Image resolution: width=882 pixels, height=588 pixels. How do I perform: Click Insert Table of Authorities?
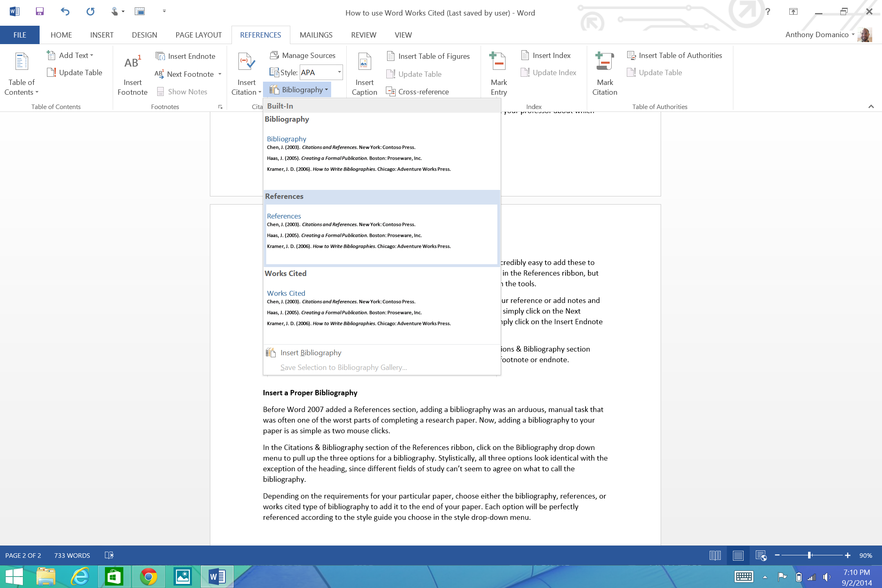pos(675,55)
